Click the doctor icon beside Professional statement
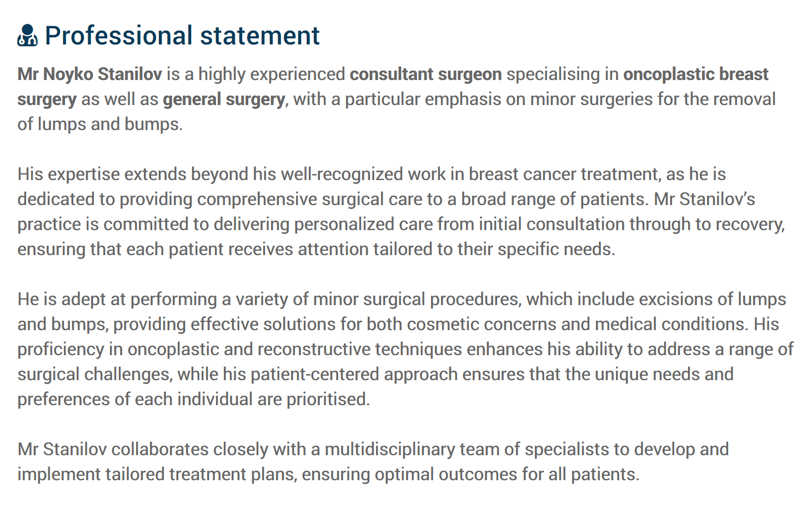 click(x=27, y=35)
